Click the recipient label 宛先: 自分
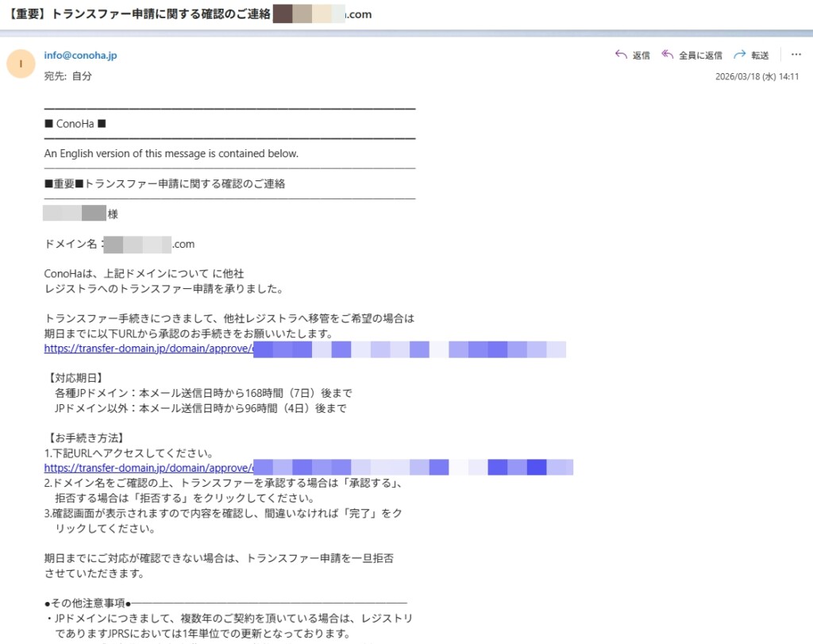Viewport: 813px width, 644px height. [68, 75]
